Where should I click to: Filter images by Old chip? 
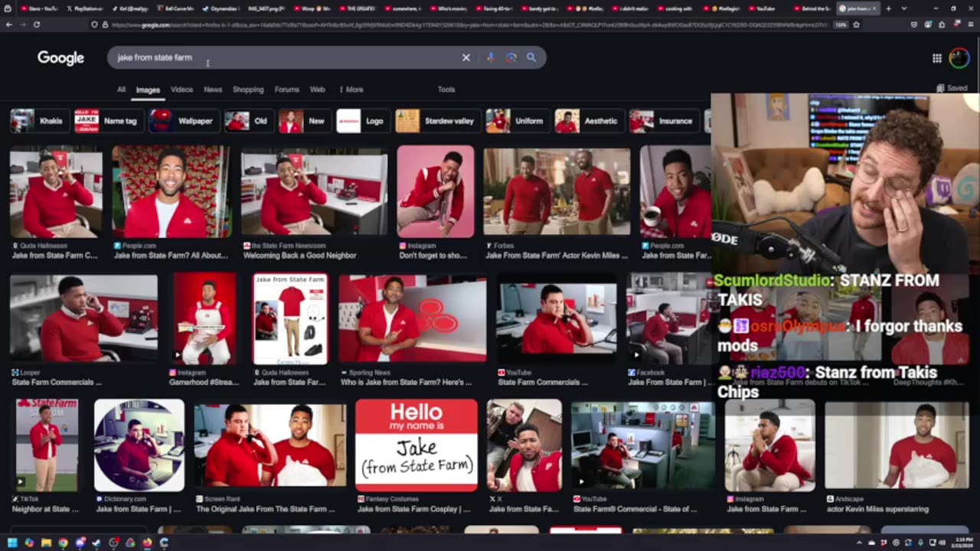coord(248,121)
